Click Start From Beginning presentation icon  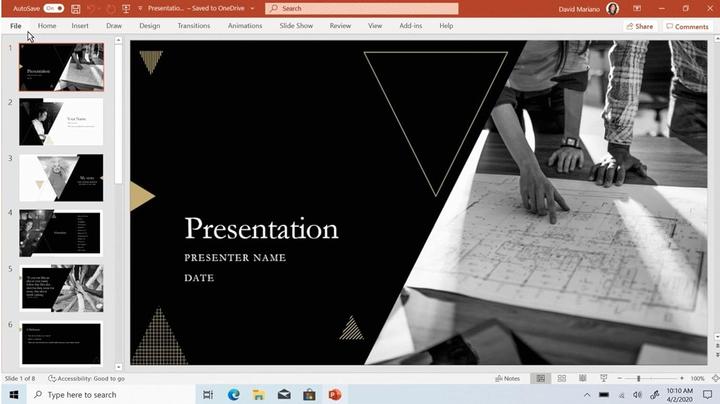pyautogui.click(x=124, y=8)
